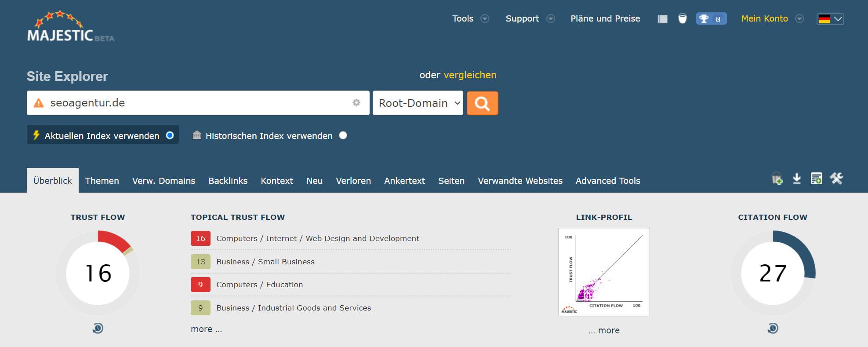This screenshot has width=868, height=347.
Task: Open the cup bucket icon in header
Action: (682, 18)
